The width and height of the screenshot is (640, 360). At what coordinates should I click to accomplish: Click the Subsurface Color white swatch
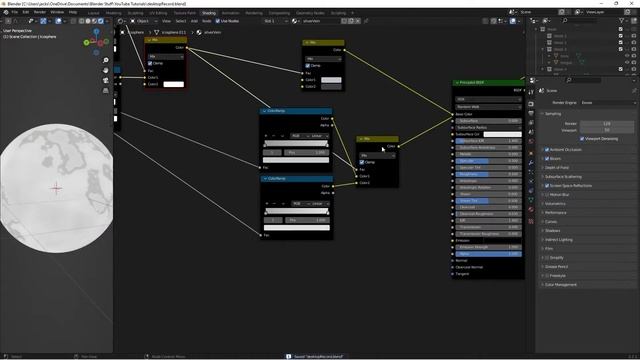(x=502, y=134)
